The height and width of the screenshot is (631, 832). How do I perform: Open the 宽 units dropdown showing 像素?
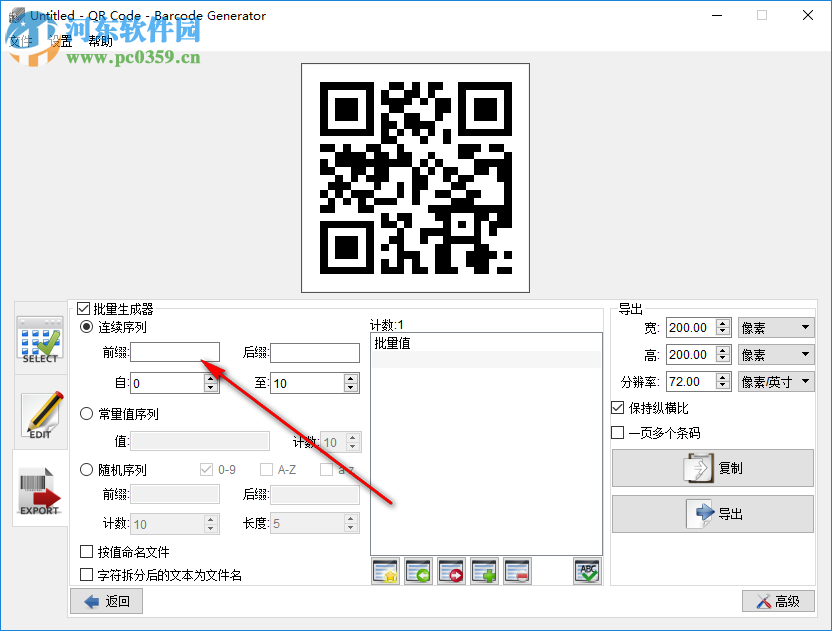(776, 327)
